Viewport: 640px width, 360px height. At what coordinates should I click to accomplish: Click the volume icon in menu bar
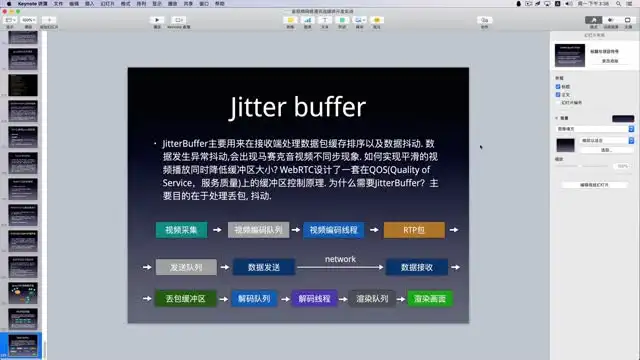[x=568, y=3]
